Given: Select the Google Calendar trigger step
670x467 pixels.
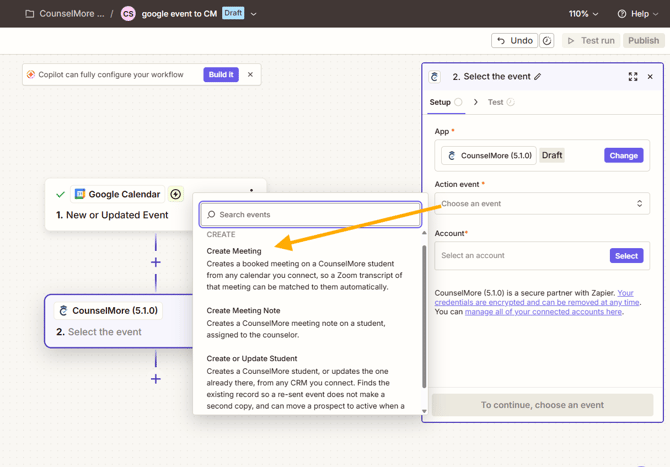Looking at the screenshot, I should coord(119,205).
